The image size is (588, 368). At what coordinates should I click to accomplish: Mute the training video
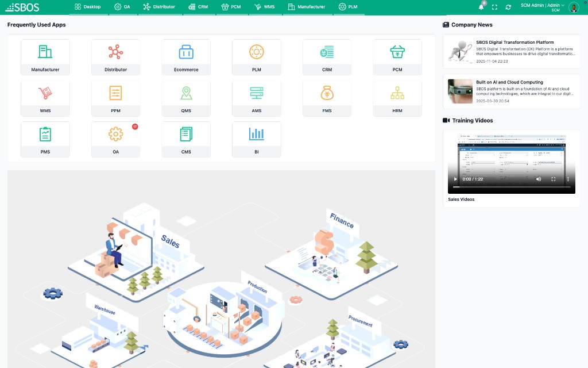(x=539, y=179)
